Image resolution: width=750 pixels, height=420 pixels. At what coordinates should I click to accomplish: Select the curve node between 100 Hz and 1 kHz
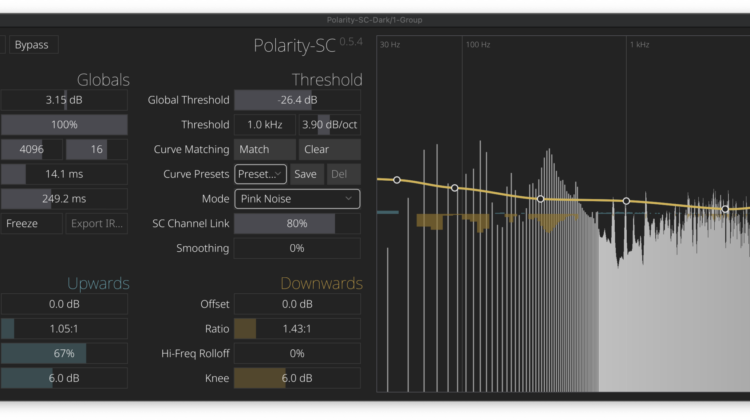(540, 199)
